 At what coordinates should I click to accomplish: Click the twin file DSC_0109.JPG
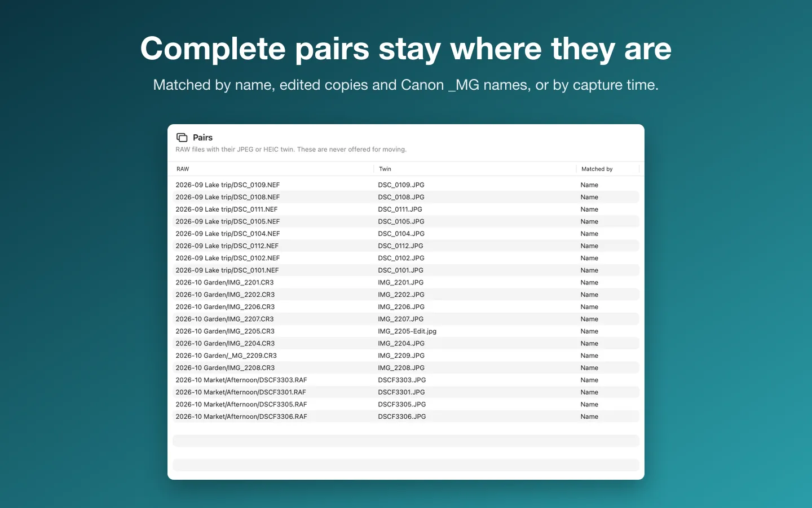click(401, 185)
